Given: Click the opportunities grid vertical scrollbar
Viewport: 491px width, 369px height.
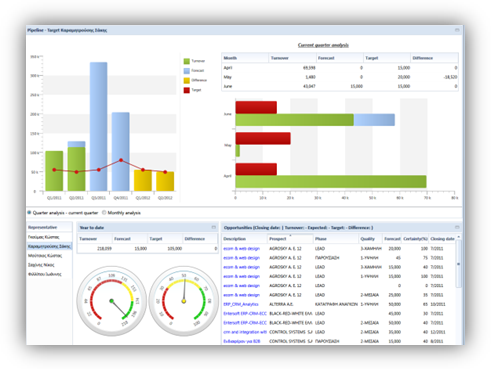Looking at the screenshot, I should tap(459, 263).
